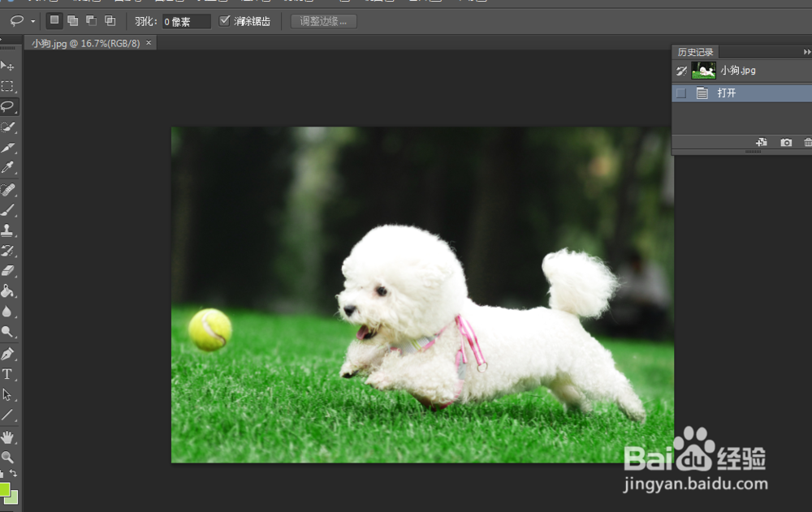Select the History Brush tool
Viewport: 812px width, 512px height.
click(8, 251)
